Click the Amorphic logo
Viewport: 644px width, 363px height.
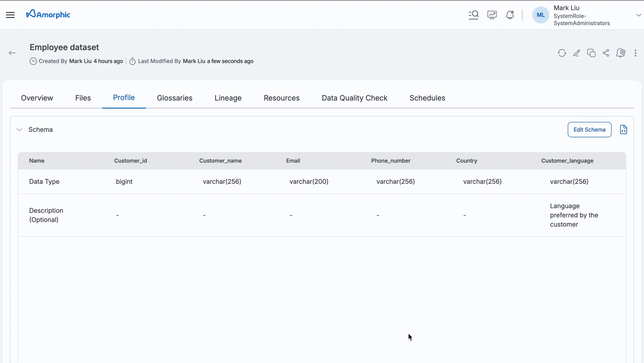[x=48, y=14]
